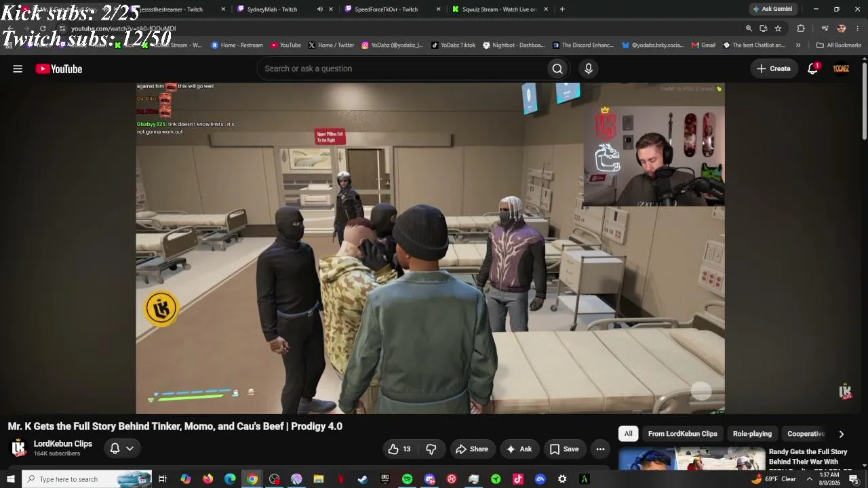Start voice search with microphone icon
Image resolution: width=868 pixels, height=488 pixels.
coord(589,68)
